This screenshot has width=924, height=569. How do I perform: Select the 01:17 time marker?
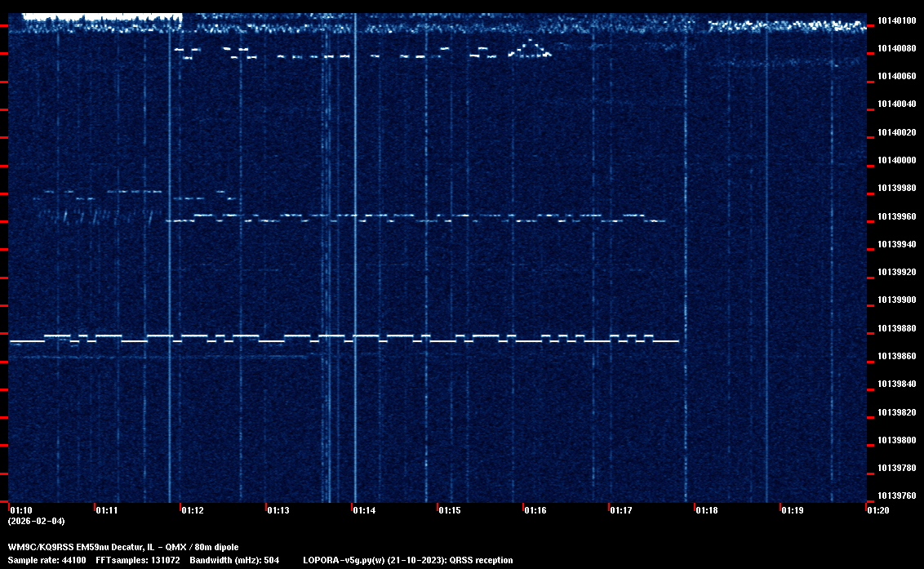tap(621, 510)
